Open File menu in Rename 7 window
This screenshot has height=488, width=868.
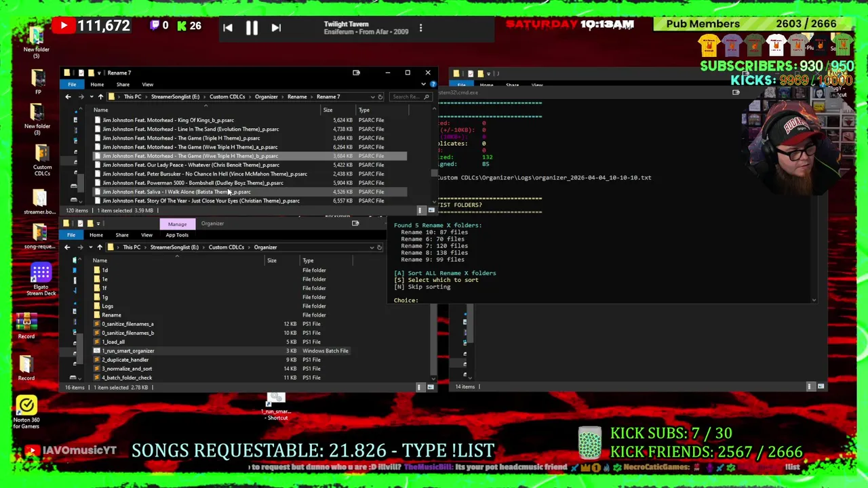tap(72, 85)
